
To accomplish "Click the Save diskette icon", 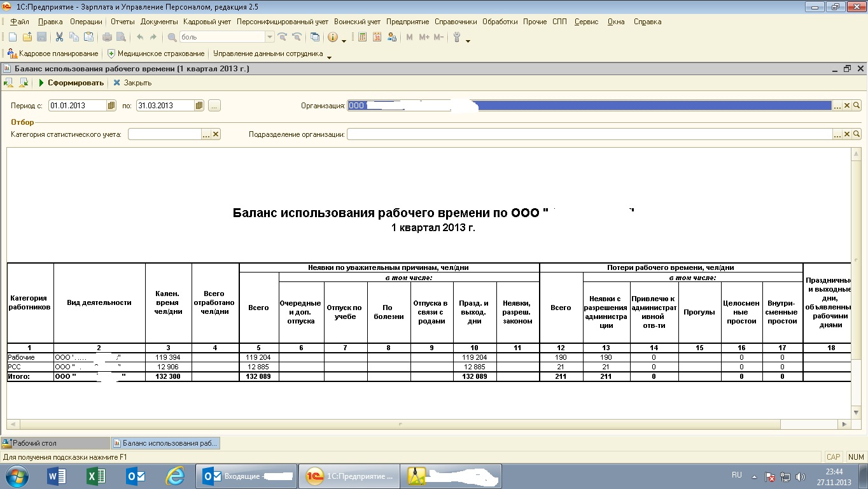I will pos(41,37).
